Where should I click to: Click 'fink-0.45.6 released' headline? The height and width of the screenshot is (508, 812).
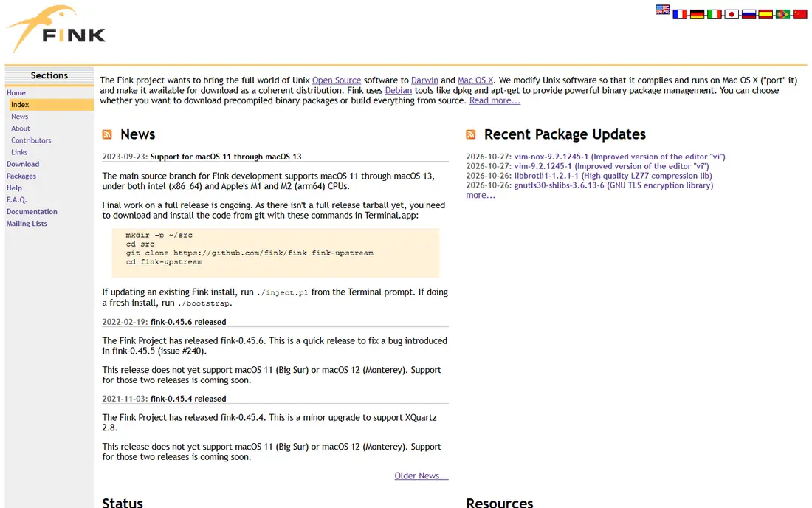click(188, 322)
